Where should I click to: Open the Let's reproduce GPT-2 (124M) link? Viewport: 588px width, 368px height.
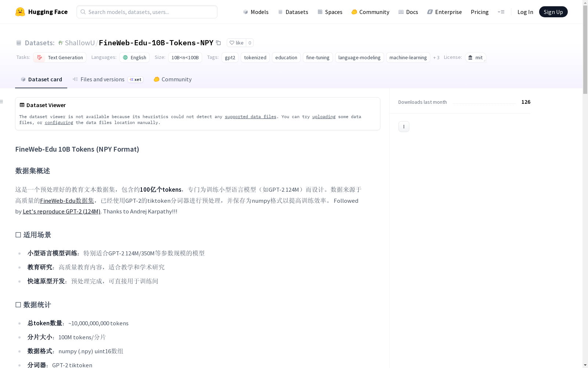(x=62, y=211)
